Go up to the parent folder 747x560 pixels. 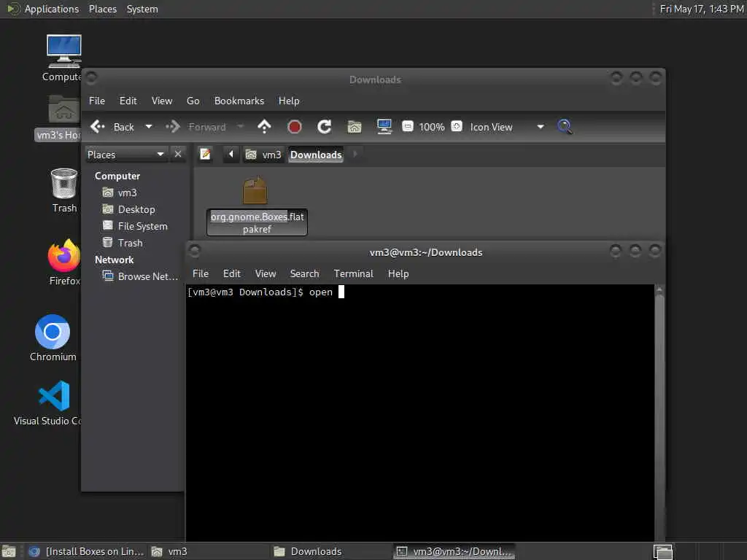[x=264, y=127]
